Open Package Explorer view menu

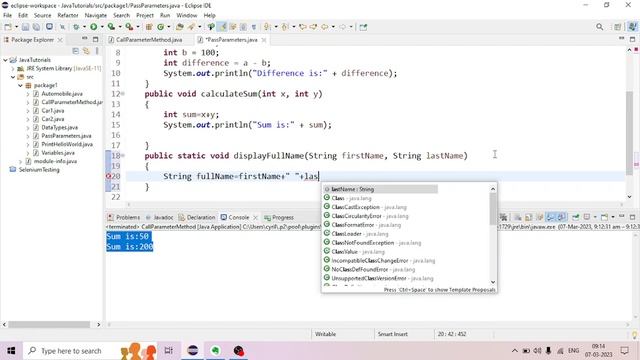coord(97,51)
